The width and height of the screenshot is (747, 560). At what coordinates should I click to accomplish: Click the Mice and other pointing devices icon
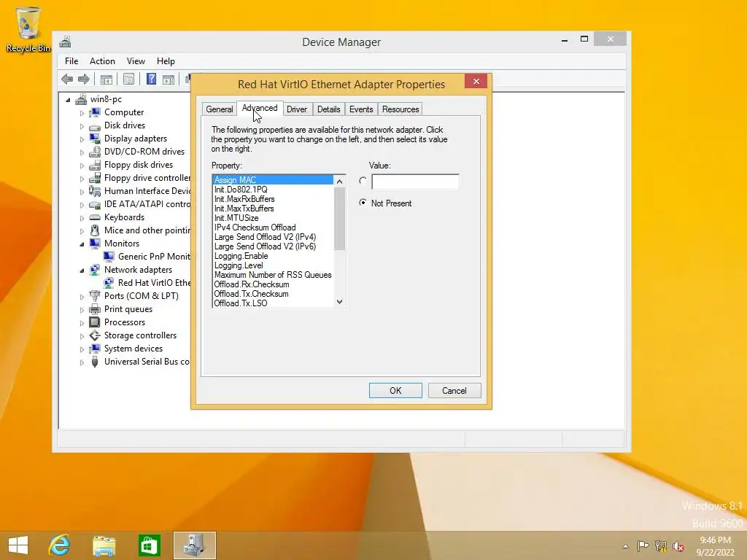coord(95,230)
